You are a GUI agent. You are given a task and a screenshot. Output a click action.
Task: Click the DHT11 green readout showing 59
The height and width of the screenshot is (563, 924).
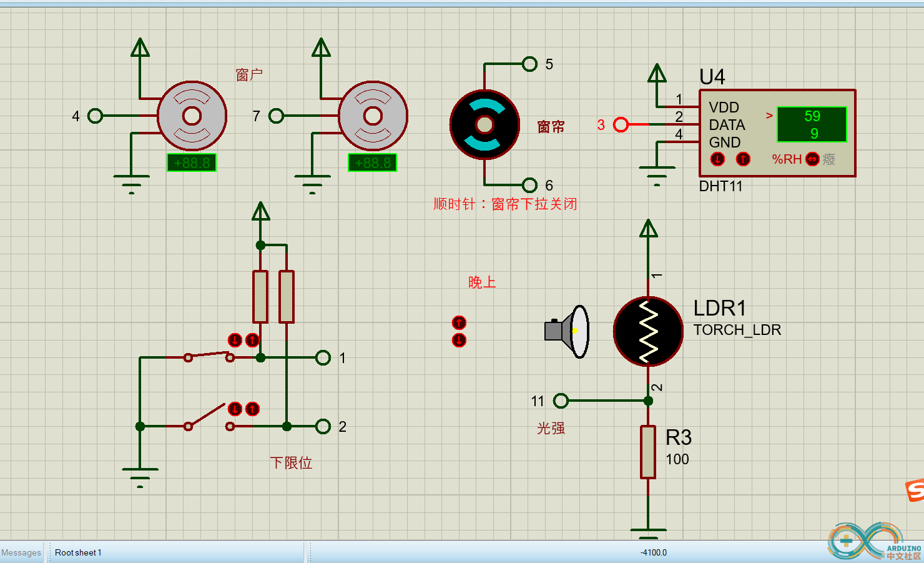pyautogui.click(x=812, y=124)
